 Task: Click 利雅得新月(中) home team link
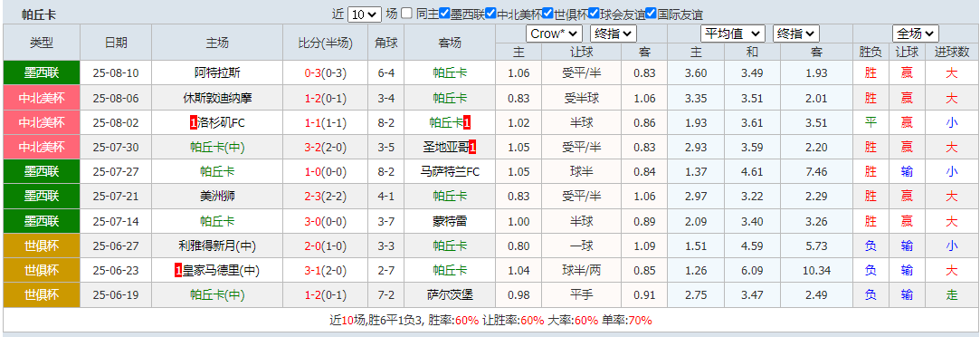point(217,246)
